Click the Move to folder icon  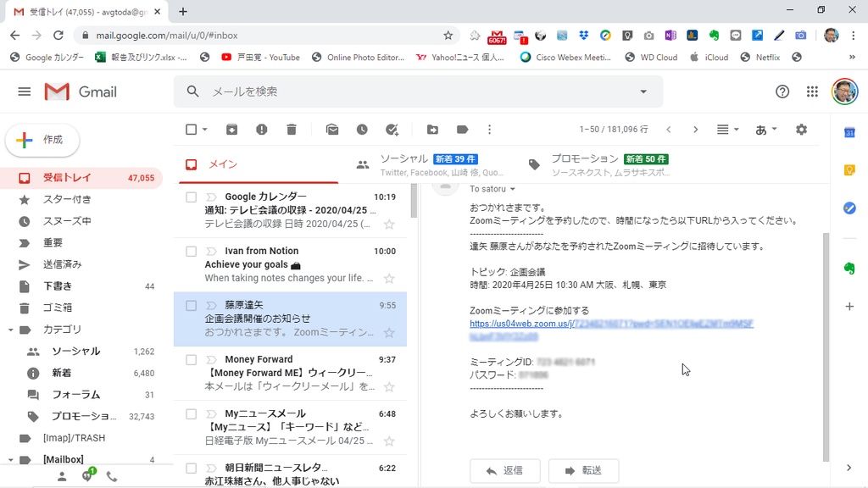pos(433,130)
